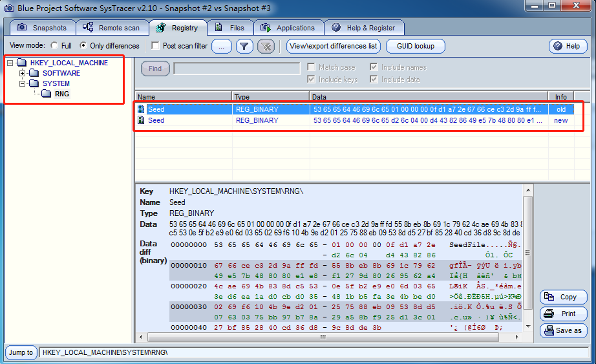Click the document icon on Files tab
596x364 pixels.
218,27
